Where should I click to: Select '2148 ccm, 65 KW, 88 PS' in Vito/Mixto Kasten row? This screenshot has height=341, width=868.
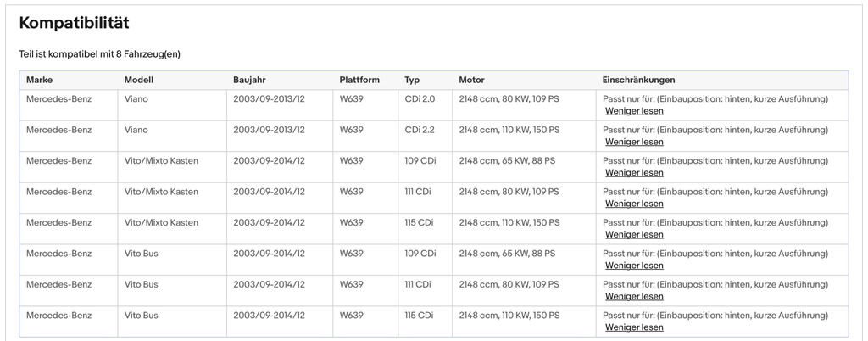(507, 161)
